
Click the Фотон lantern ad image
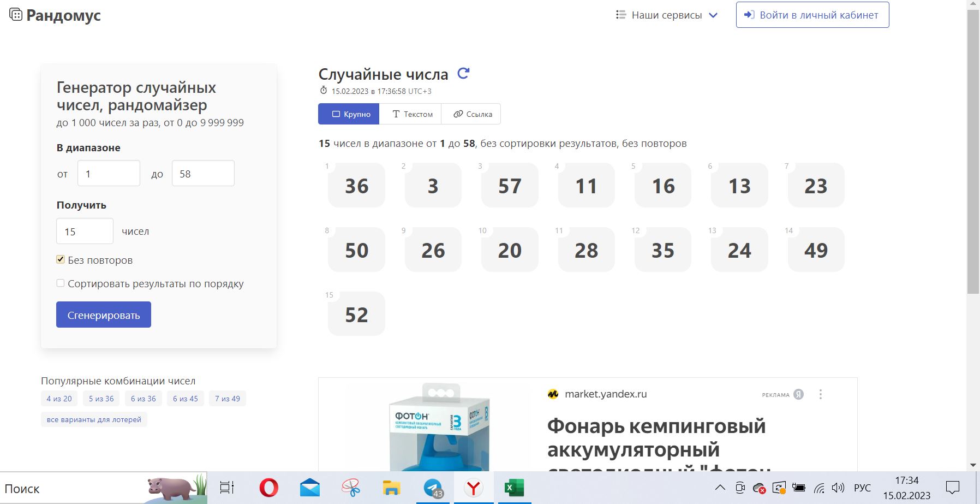click(x=438, y=427)
